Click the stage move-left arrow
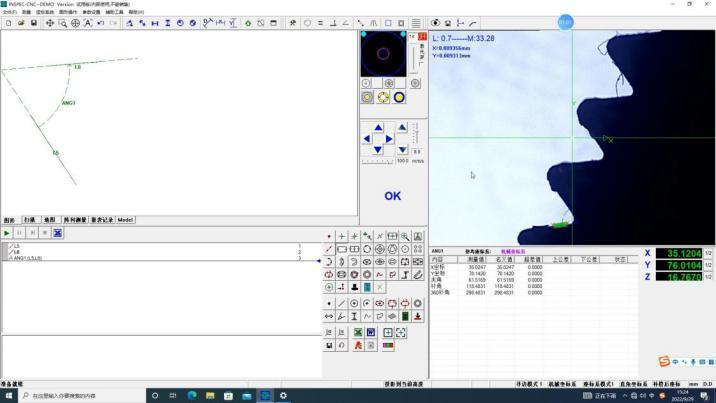The height and width of the screenshot is (403, 716). tap(367, 139)
